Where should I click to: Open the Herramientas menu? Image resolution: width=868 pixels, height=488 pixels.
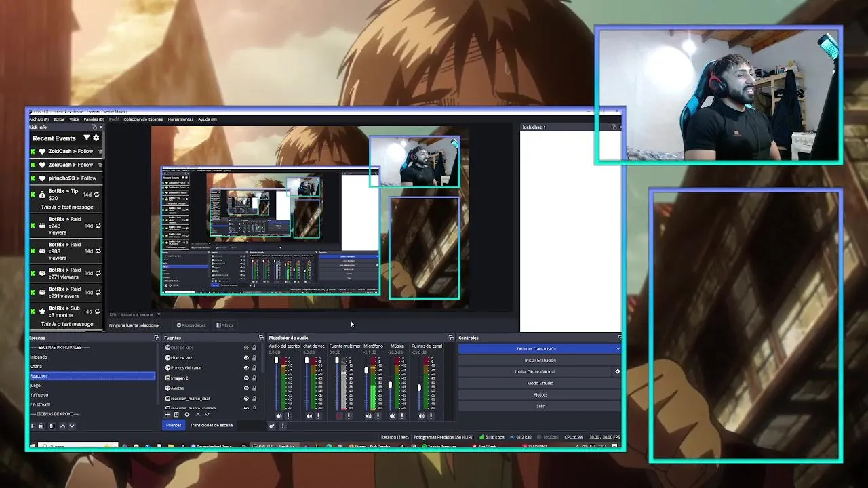(180, 119)
